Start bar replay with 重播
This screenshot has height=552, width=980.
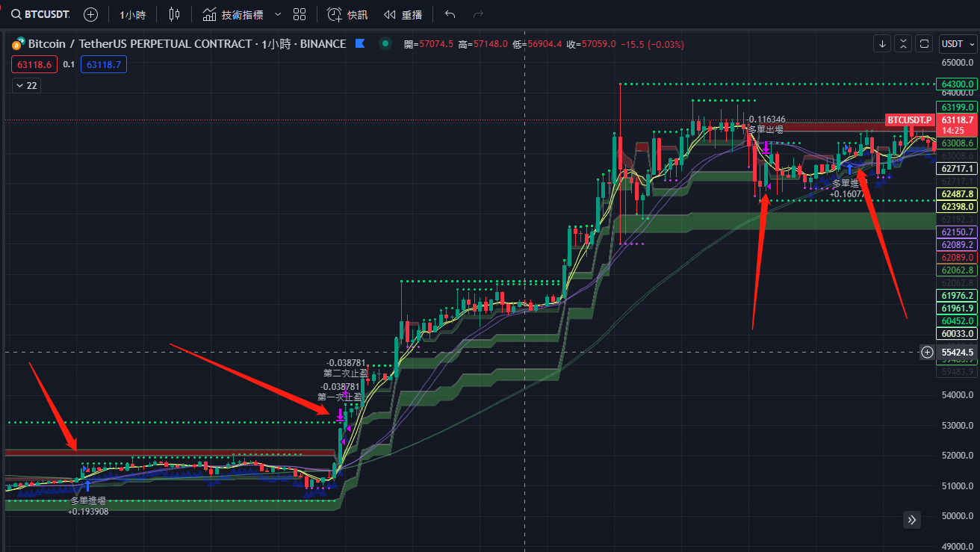click(403, 14)
